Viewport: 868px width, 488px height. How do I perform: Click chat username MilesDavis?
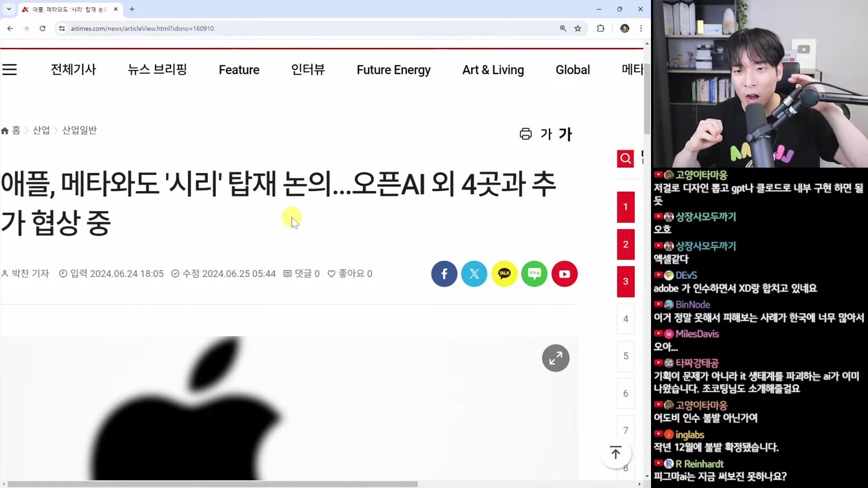(x=697, y=334)
